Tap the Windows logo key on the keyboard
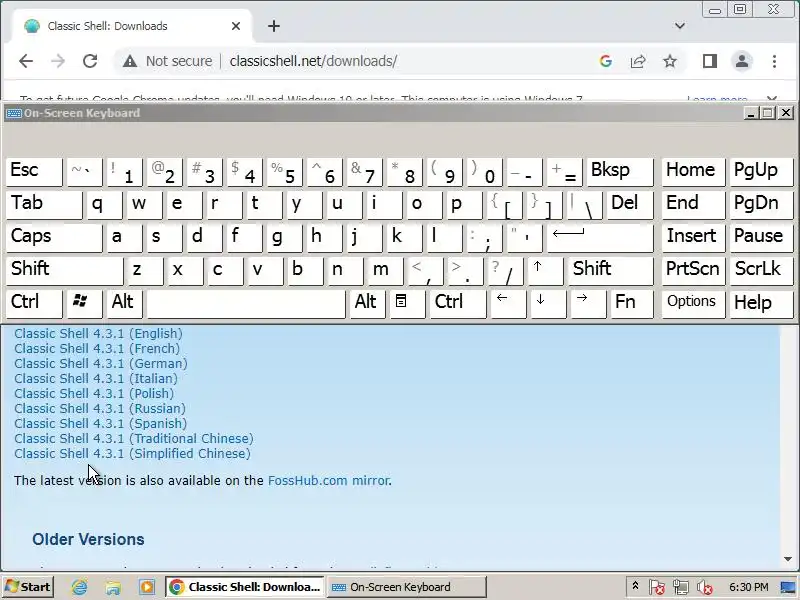The width and height of the screenshot is (800, 600). point(84,304)
